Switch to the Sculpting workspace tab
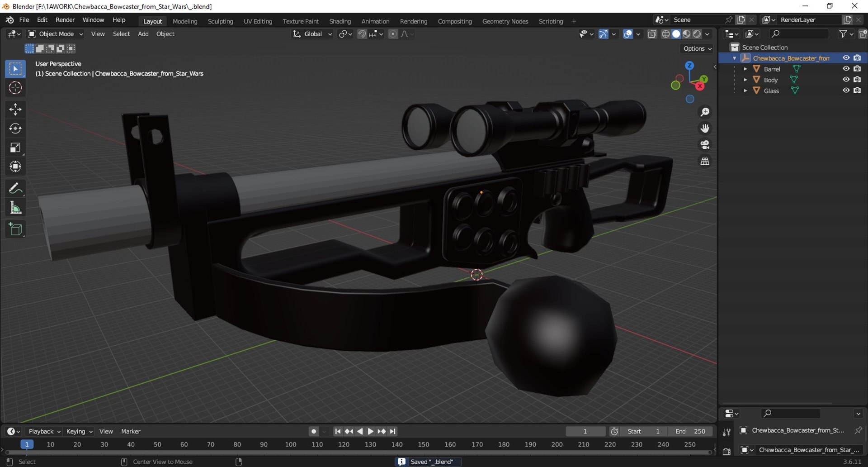Viewport: 868px width, 467px height. point(220,21)
